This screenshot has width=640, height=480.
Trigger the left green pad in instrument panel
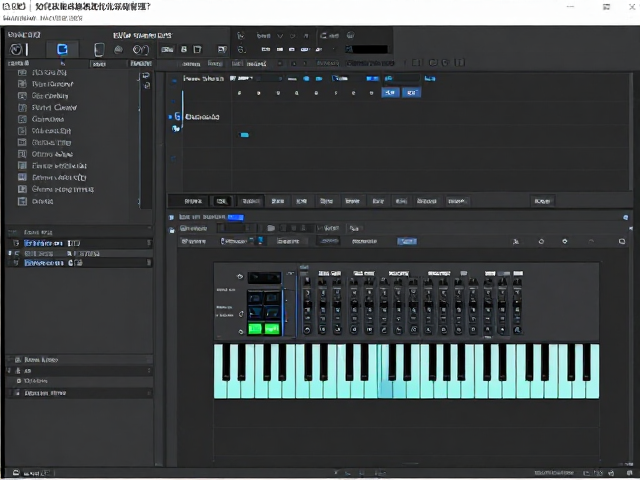point(255,328)
